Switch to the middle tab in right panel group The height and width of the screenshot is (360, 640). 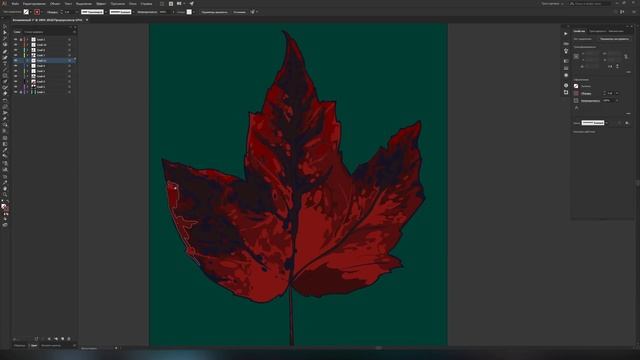click(x=598, y=31)
